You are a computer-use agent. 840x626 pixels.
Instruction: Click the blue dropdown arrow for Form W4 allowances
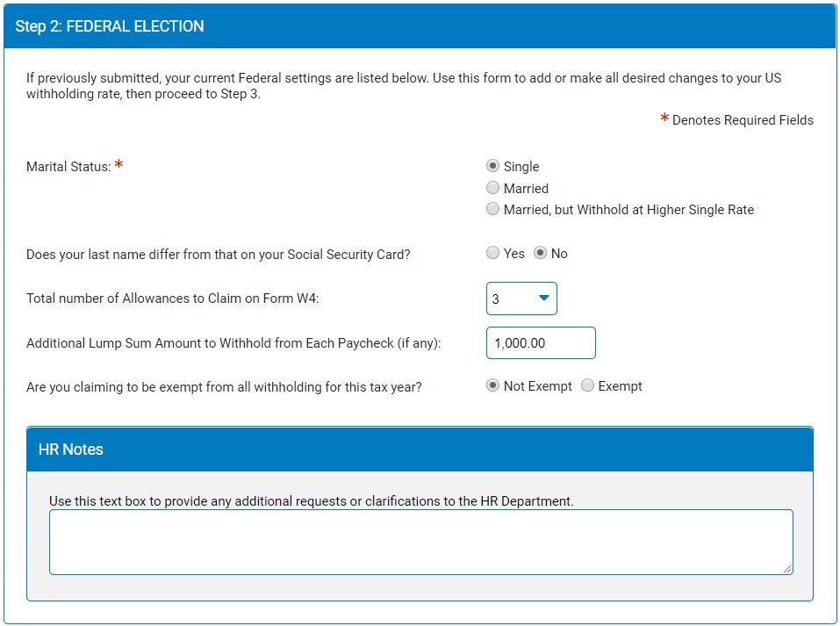point(542,299)
